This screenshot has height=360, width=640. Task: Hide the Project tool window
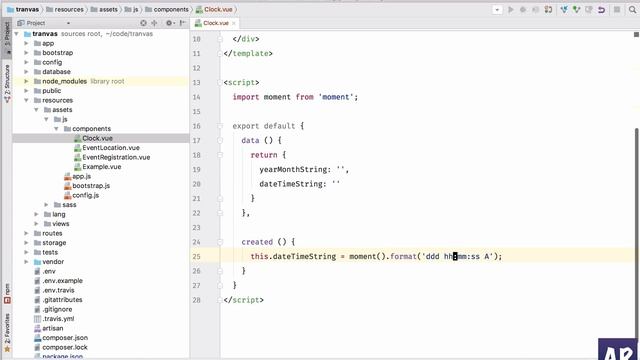pos(182,23)
